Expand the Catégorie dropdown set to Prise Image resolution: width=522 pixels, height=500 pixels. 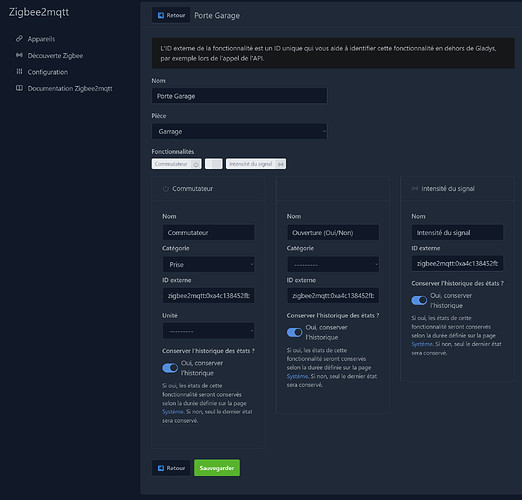pyautogui.click(x=208, y=264)
